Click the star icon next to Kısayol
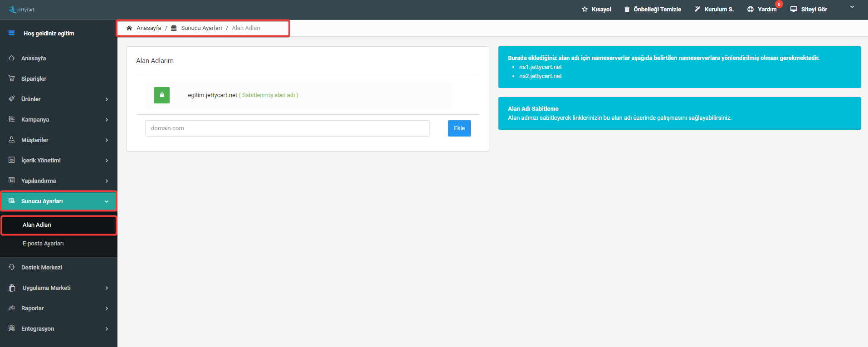868x347 pixels. [x=585, y=9]
